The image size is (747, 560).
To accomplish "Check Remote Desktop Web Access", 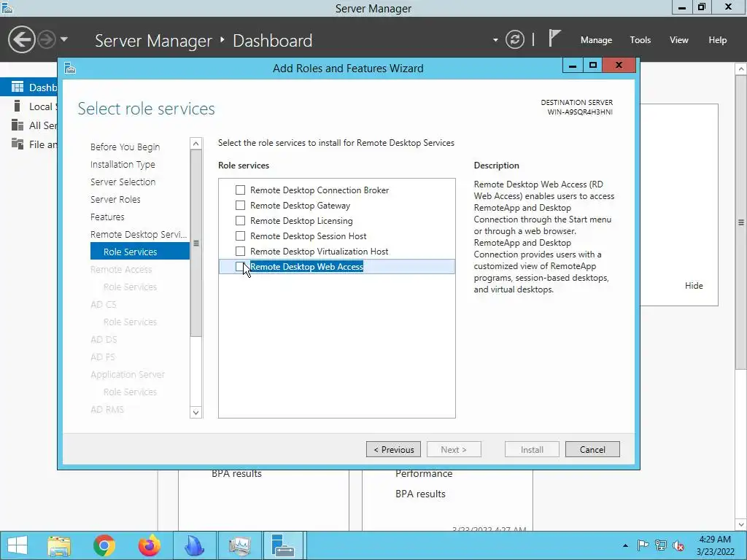I will pos(240,266).
